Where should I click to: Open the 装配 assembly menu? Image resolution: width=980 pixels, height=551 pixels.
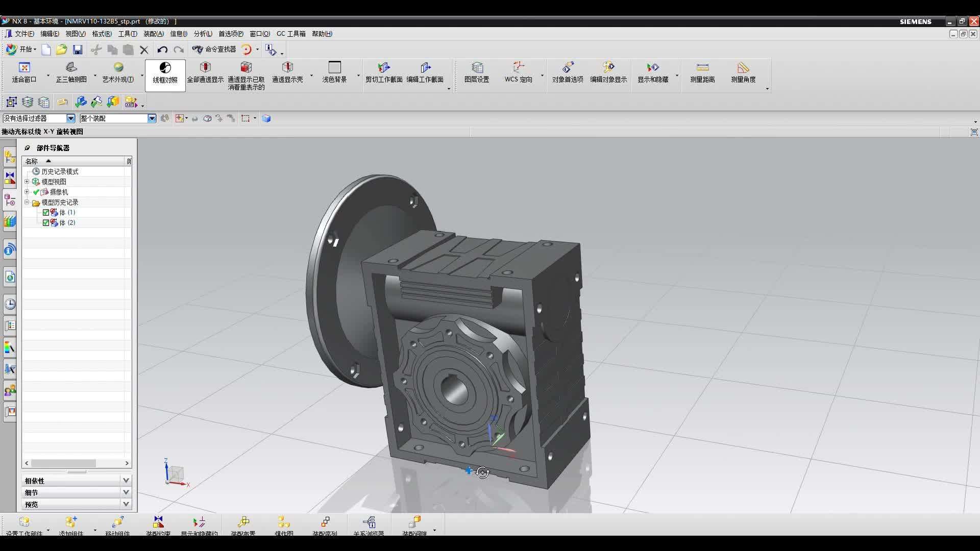click(153, 34)
